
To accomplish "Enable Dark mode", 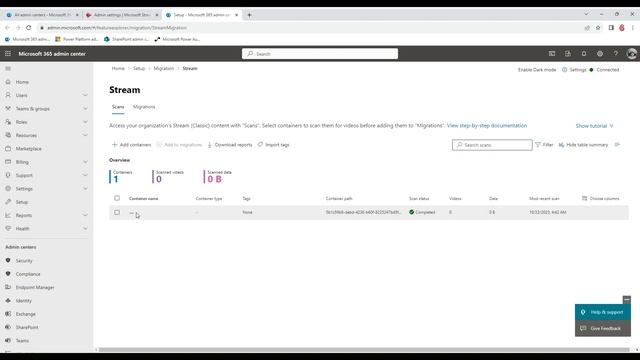I will [537, 70].
